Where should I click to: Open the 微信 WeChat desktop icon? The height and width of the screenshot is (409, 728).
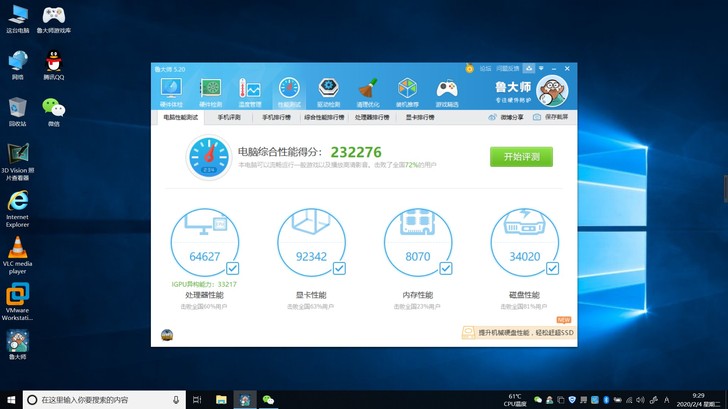(x=54, y=112)
